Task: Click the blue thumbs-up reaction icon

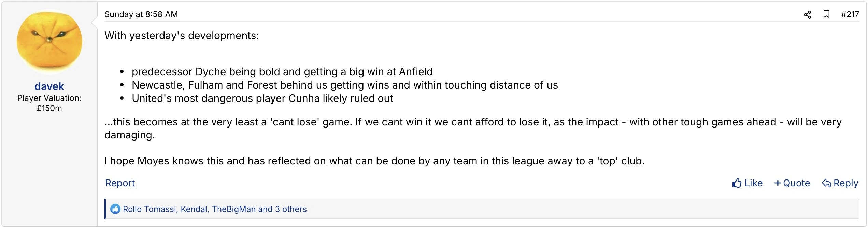Action: click(x=115, y=209)
